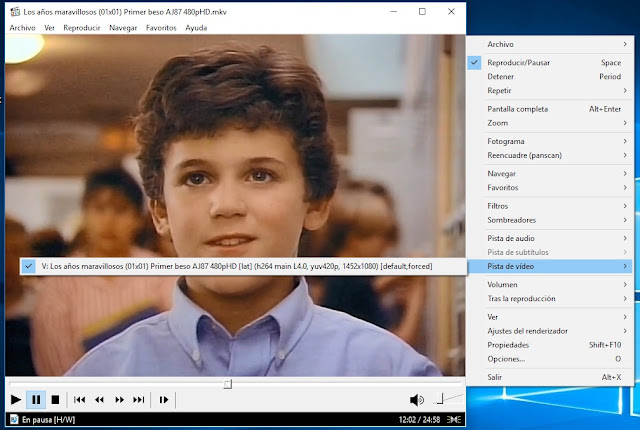Click the status bar file icon
The height and width of the screenshot is (430, 640).
(x=14, y=419)
